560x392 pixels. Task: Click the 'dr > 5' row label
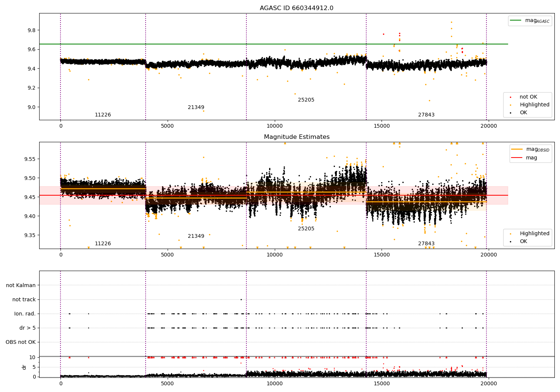click(x=28, y=328)
